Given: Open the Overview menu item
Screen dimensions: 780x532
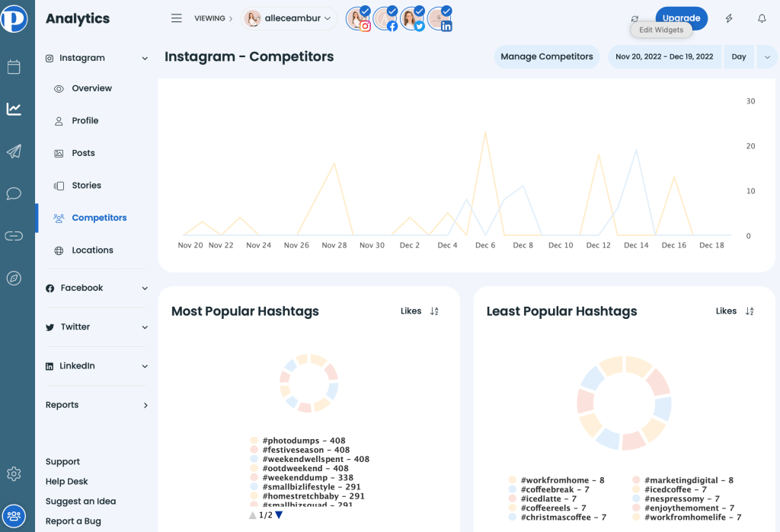Looking at the screenshot, I should point(91,88).
